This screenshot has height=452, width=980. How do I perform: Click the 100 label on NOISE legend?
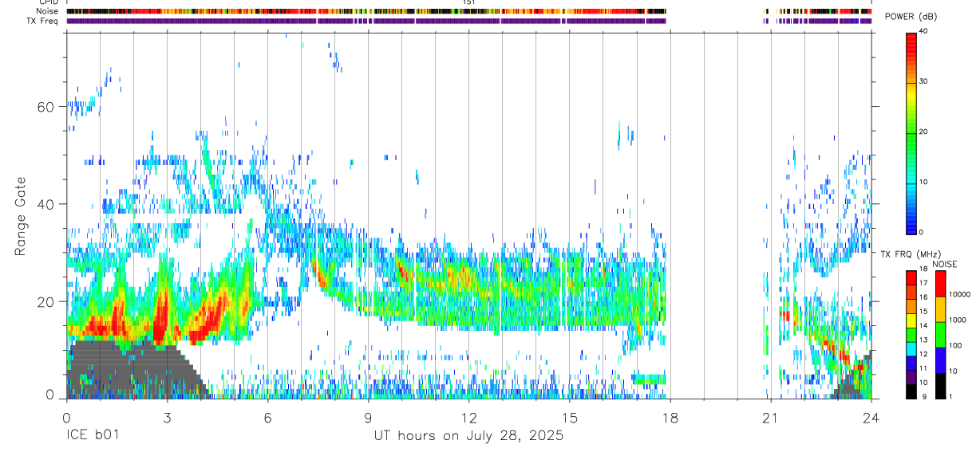tap(955, 345)
